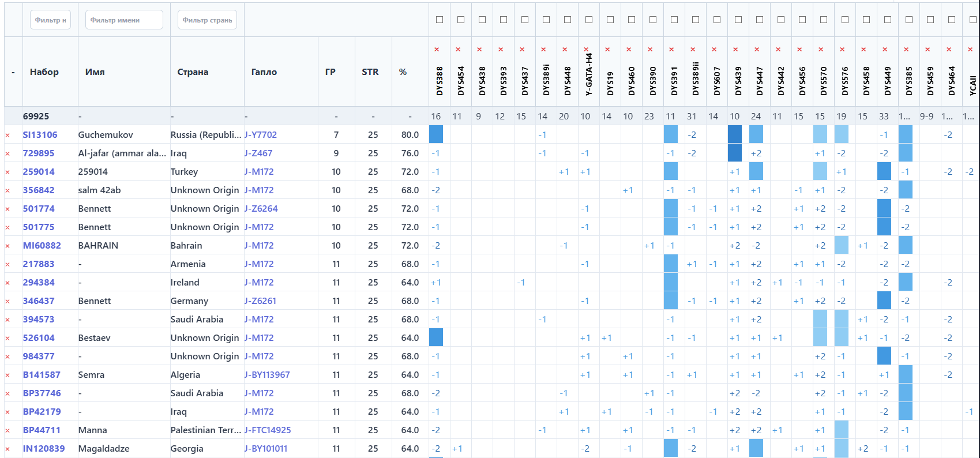
Task: Remove the DYS464 marker column
Action: 949,50
